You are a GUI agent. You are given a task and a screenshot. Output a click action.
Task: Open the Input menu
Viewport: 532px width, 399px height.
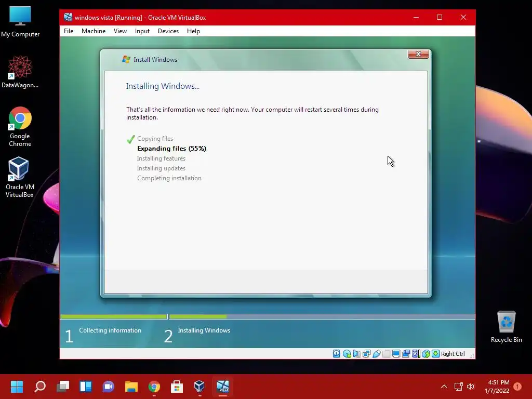(x=142, y=31)
